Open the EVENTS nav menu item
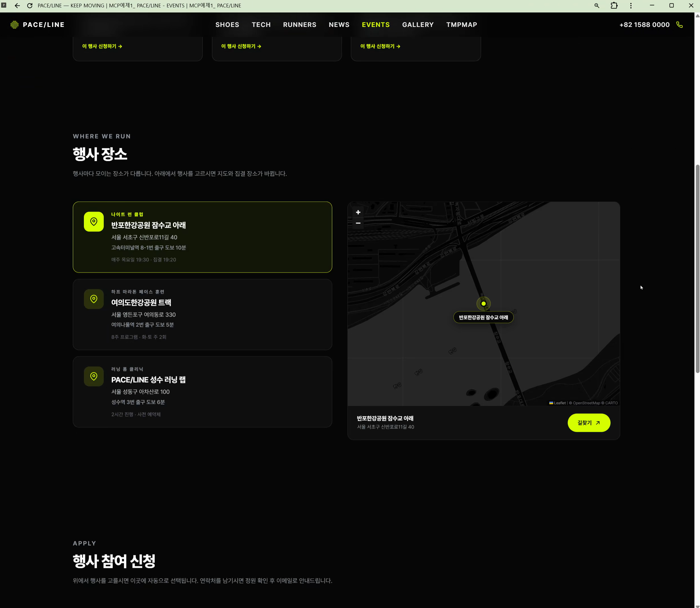 [376, 25]
